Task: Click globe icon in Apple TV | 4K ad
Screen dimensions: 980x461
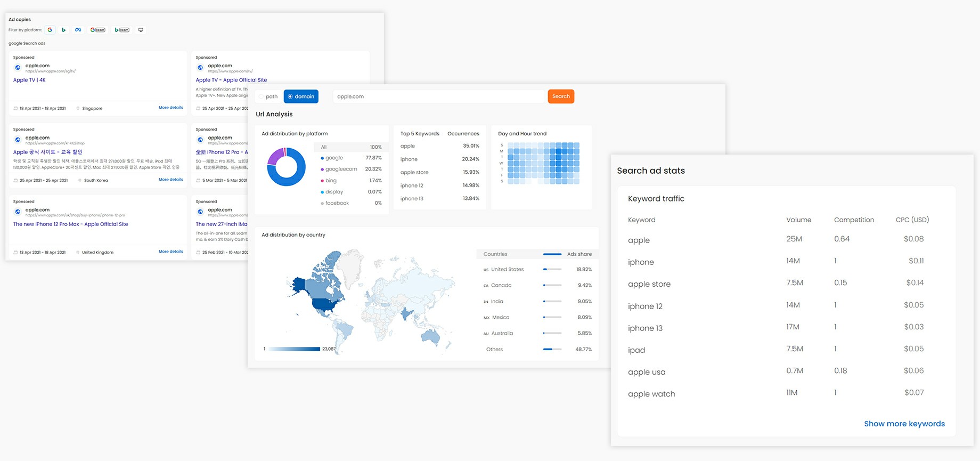Action: (18, 68)
